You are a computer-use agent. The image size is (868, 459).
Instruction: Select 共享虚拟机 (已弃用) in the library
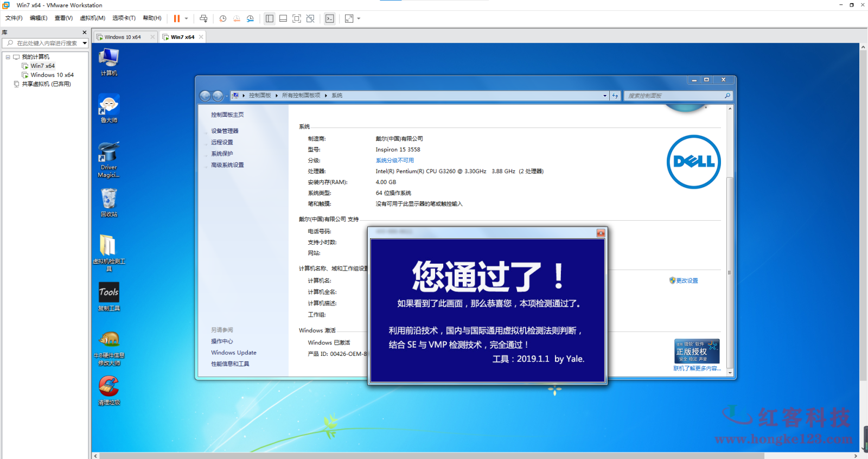point(46,84)
